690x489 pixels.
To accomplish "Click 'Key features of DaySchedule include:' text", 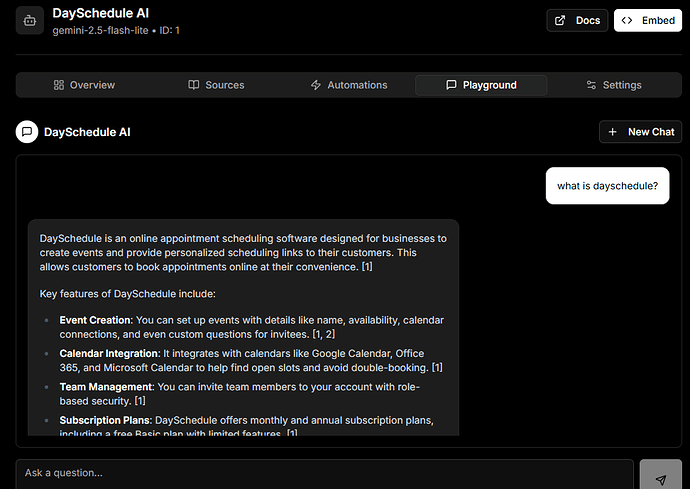I will click(128, 294).
